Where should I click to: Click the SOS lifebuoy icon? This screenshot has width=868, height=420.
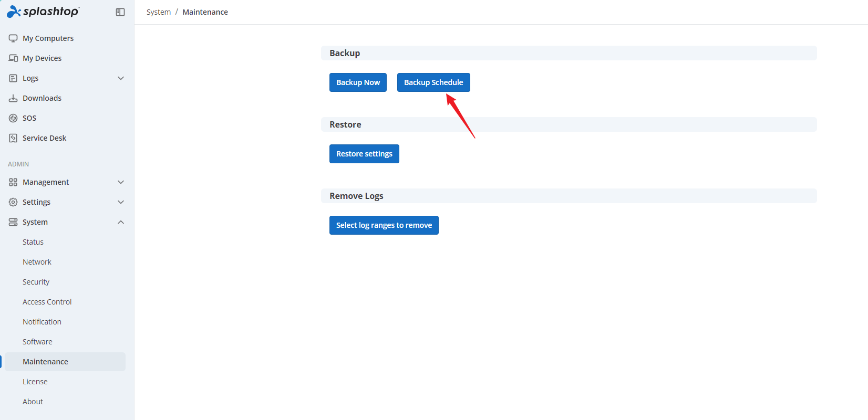tap(13, 118)
